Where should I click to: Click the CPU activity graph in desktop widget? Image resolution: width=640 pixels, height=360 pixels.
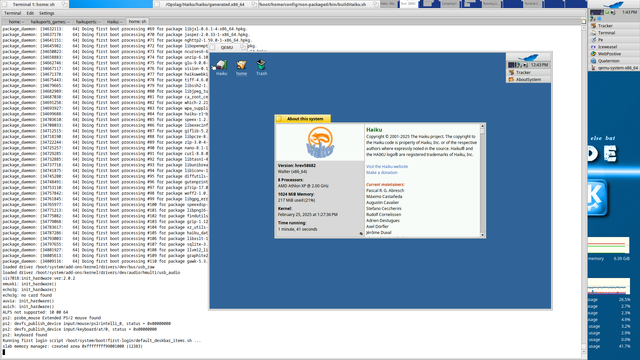coord(609,286)
